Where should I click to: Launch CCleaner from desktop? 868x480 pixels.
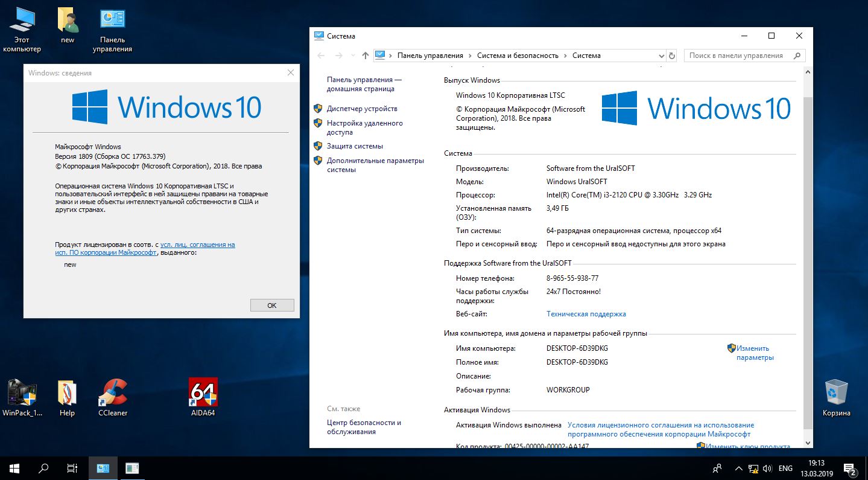click(x=113, y=398)
